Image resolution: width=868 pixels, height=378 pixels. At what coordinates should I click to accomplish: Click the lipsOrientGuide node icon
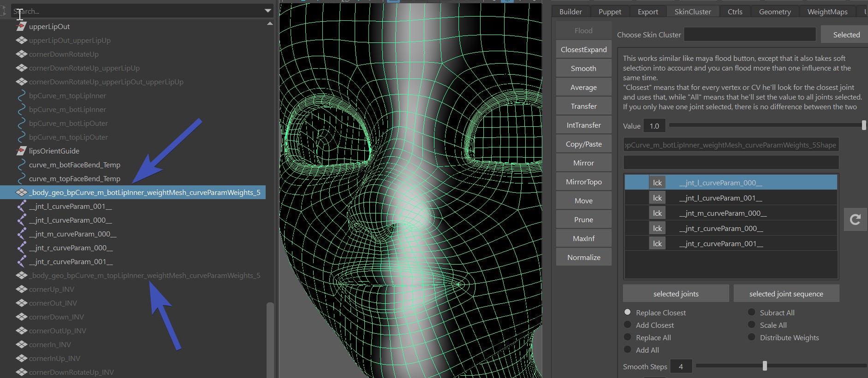[21, 151]
